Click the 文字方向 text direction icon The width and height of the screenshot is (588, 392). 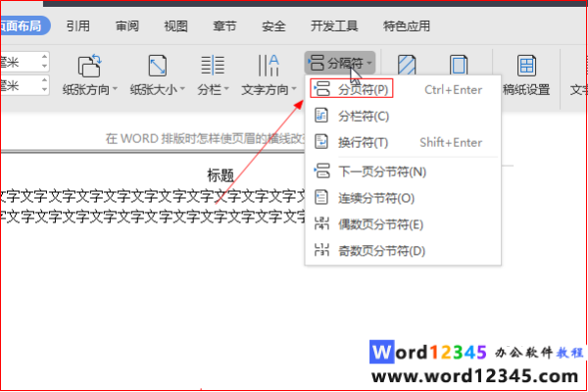click(269, 66)
